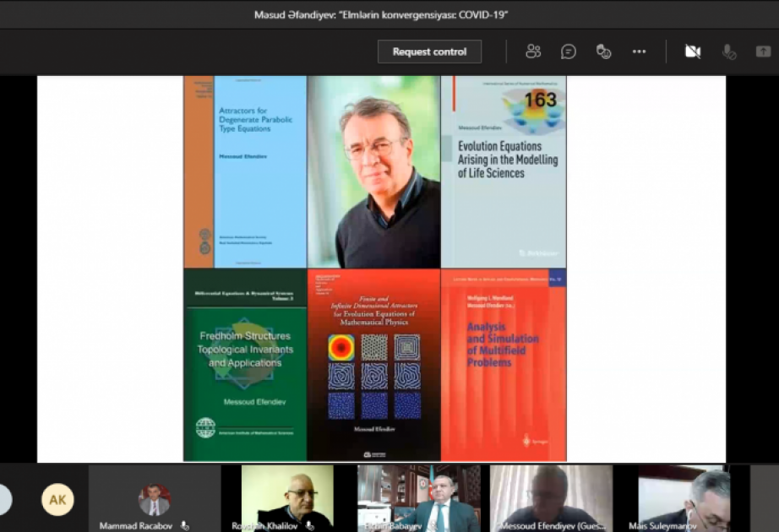The image size is (779, 532).
Task: Select Elchin Babayev video tile
Action: coord(419,498)
